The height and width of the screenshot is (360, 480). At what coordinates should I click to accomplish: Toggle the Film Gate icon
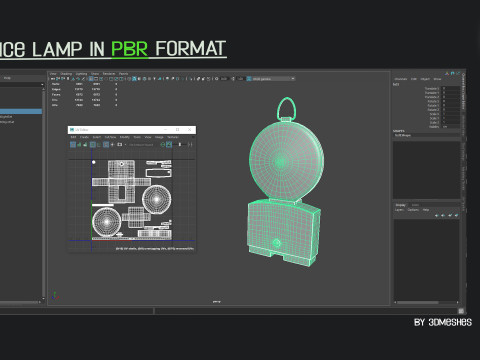[x=96, y=79]
